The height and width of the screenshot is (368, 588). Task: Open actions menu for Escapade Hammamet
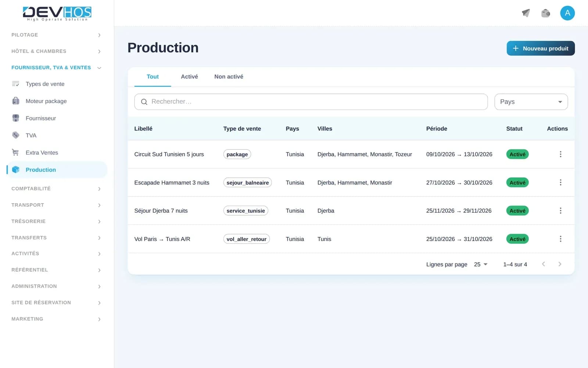560,183
